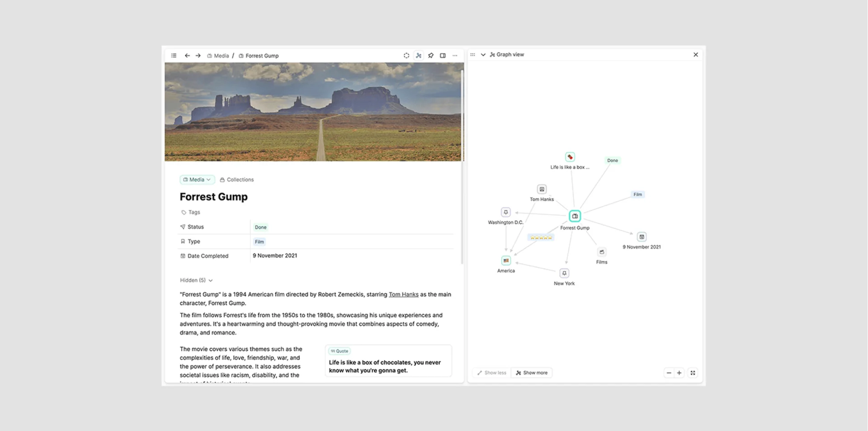
Task: Zoom in using the plus button
Action: (679, 372)
